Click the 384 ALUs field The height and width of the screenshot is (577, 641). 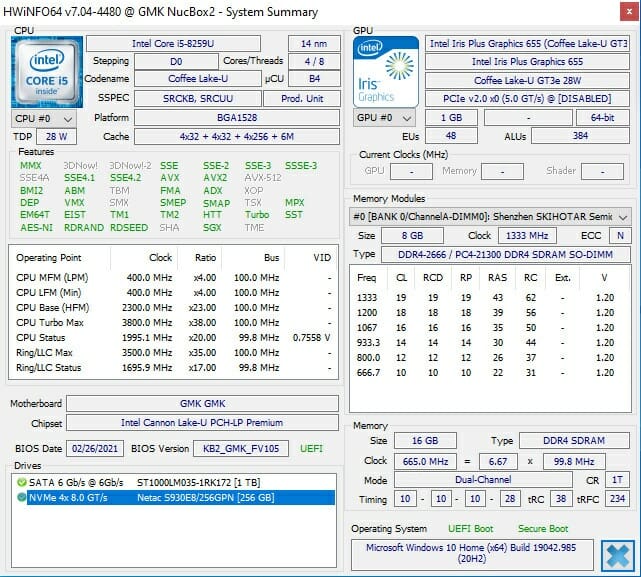tap(580, 136)
